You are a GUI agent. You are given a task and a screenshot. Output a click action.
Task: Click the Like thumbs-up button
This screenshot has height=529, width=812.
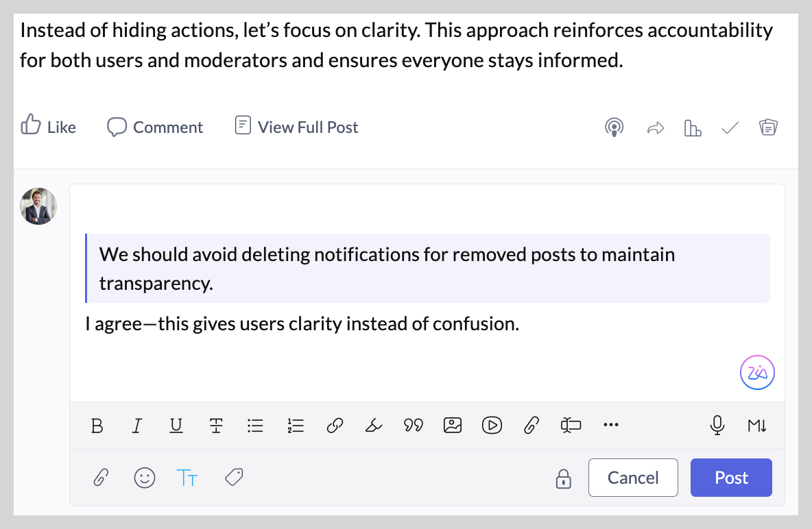(48, 126)
